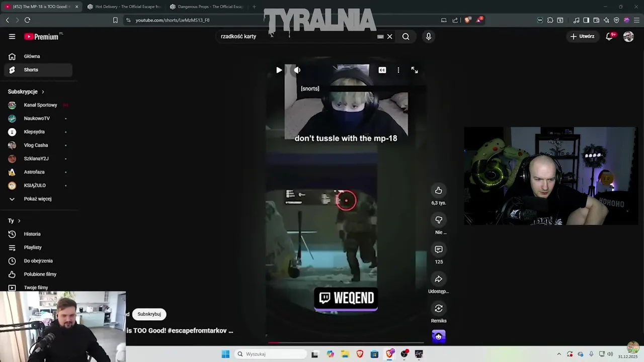This screenshot has width=644, height=362.
Task: Go to Główna home in sidebar
Action: pyautogui.click(x=38, y=56)
